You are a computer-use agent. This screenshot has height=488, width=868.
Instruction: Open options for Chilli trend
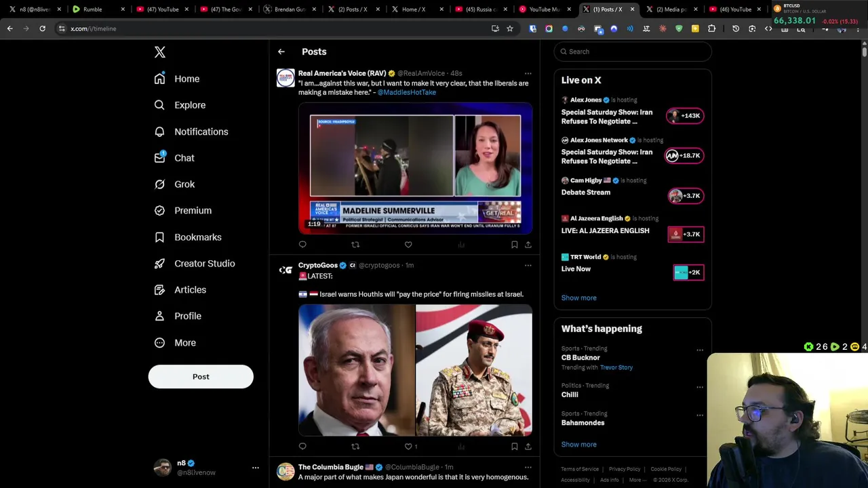tap(700, 388)
